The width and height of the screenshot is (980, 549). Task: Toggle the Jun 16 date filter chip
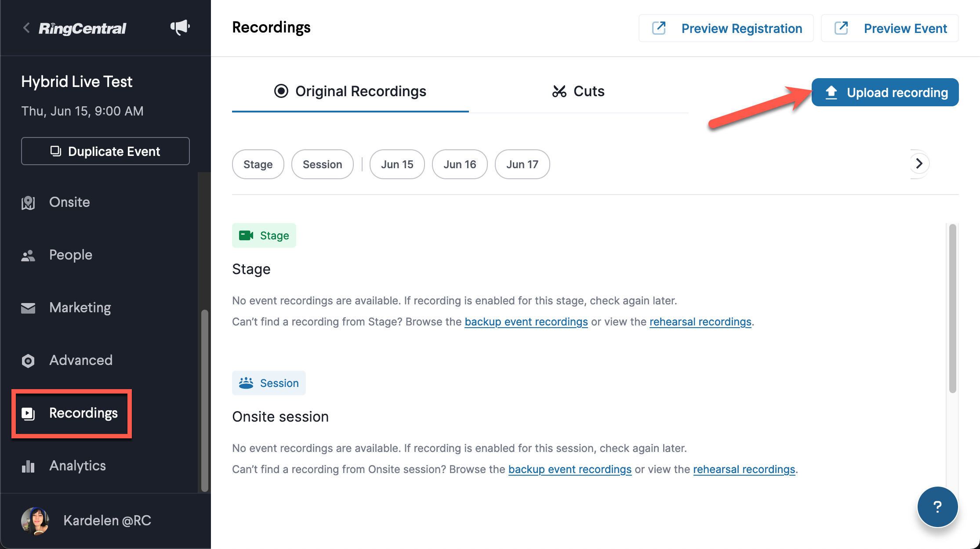460,164
